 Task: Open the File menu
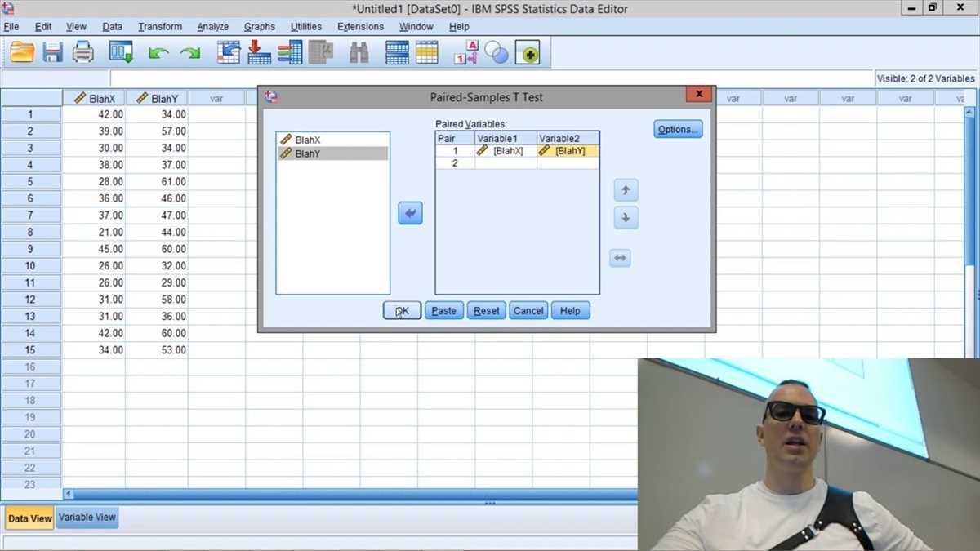pos(11,27)
